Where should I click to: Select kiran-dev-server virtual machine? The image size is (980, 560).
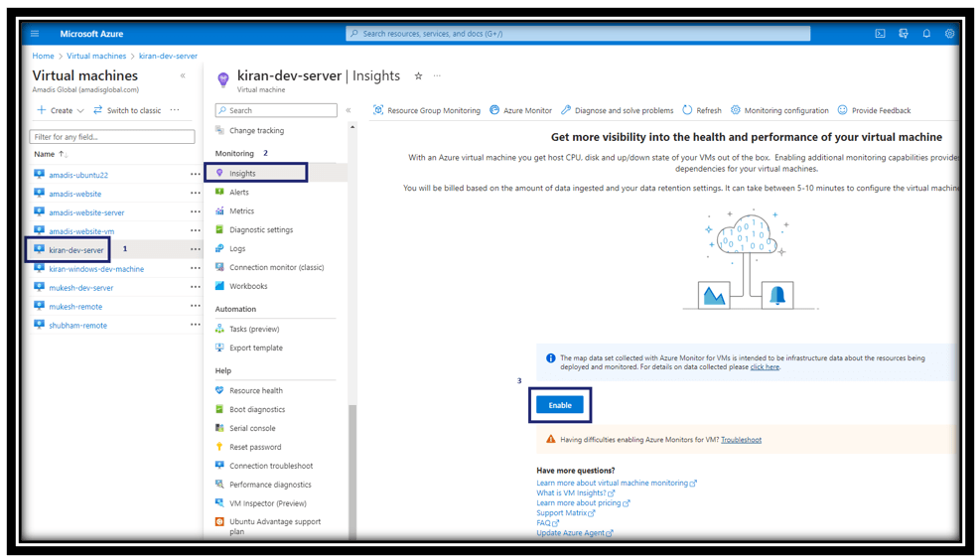[x=76, y=250]
